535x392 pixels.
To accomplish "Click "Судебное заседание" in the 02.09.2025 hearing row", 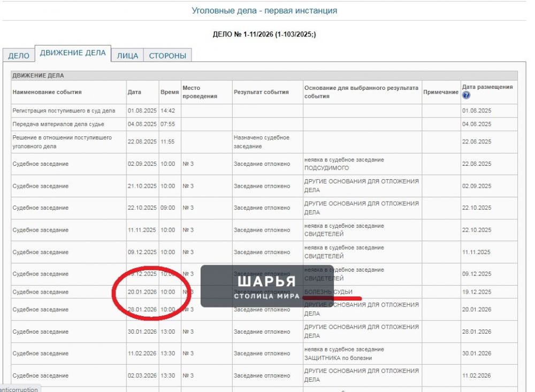I will click(41, 164).
